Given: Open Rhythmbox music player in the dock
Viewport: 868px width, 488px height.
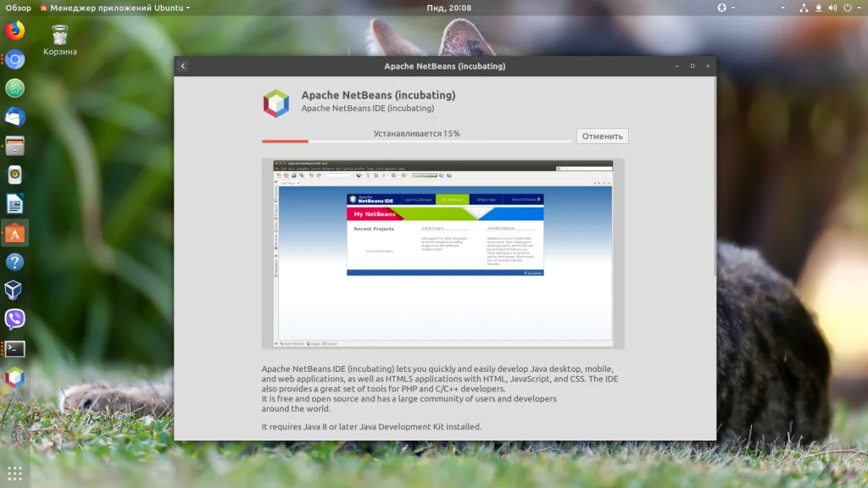Looking at the screenshot, I should [x=15, y=175].
